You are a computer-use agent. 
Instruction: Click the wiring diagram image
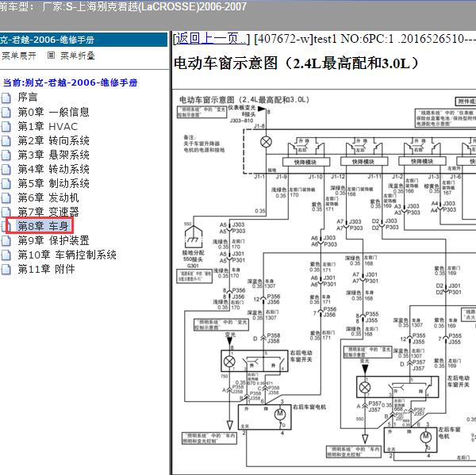click(324, 282)
